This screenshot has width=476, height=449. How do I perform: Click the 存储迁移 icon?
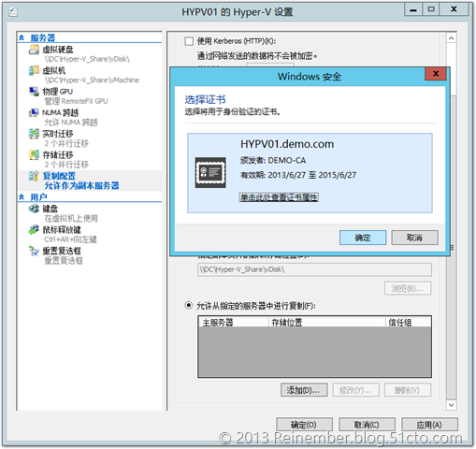point(34,154)
